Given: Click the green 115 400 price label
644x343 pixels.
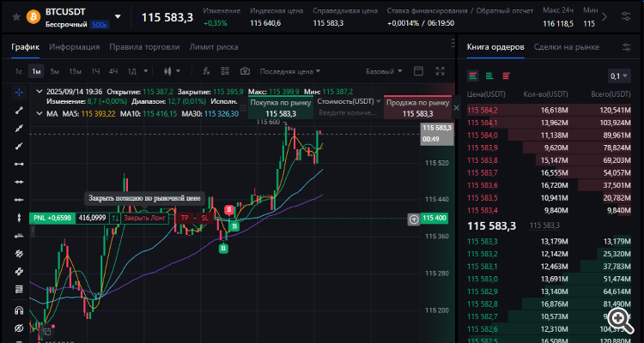Looking at the screenshot, I should coord(434,219).
